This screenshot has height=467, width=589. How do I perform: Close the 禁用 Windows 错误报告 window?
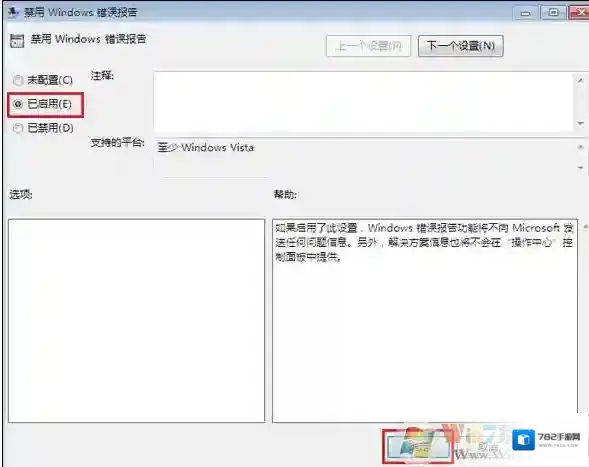click(x=579, y=13)
